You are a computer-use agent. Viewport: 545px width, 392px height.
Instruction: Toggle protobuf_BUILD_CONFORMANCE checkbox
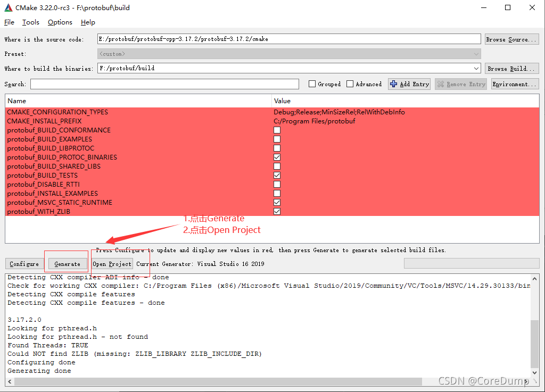277,130
